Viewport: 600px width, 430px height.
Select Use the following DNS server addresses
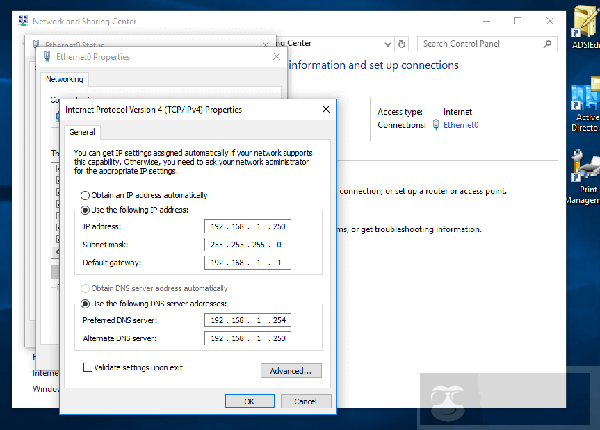point(85,302)
